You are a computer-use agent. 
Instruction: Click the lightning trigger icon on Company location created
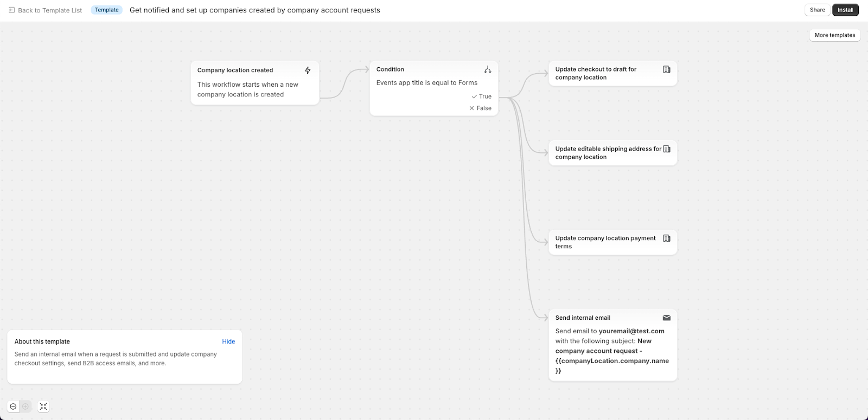tap(308, 70)
